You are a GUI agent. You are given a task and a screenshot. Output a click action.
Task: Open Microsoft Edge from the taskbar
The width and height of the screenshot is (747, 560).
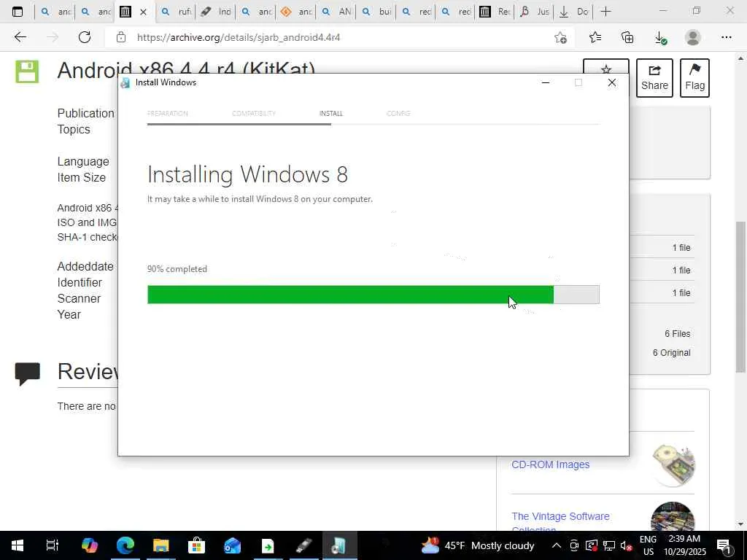(125, 545)
